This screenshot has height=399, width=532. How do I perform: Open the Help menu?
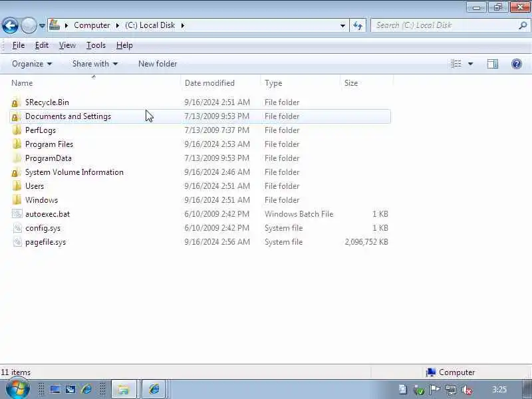coord(124,45)
